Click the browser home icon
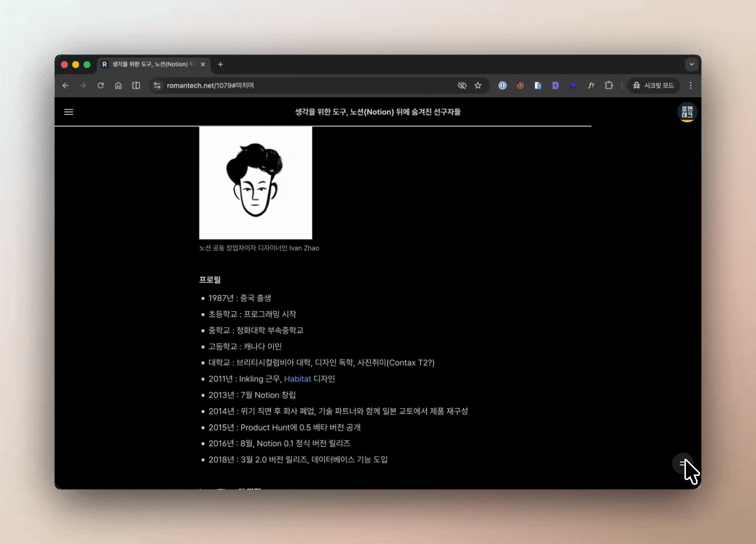 tap(118, 86)
